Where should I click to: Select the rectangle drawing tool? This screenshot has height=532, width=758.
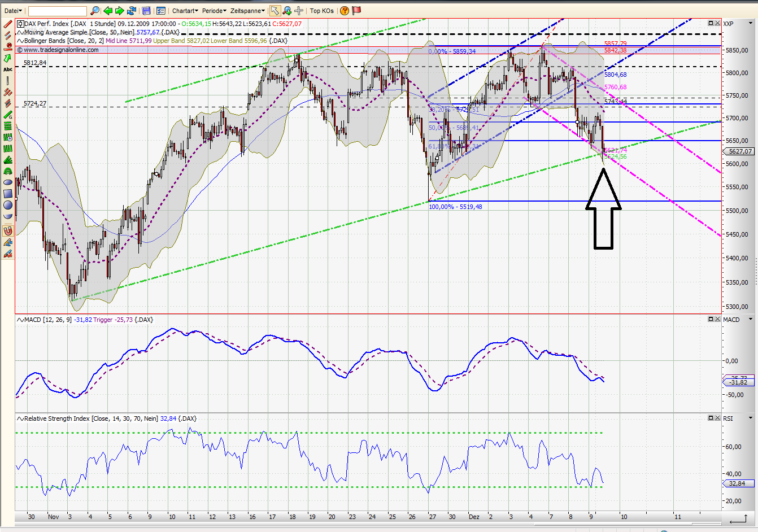(x=7, y=194)
